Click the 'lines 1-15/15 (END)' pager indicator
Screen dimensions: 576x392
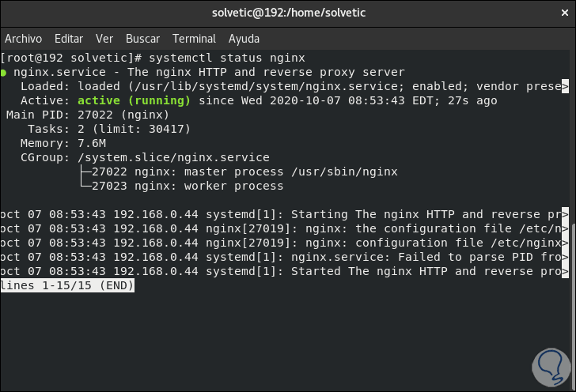[x=67, y=285]
